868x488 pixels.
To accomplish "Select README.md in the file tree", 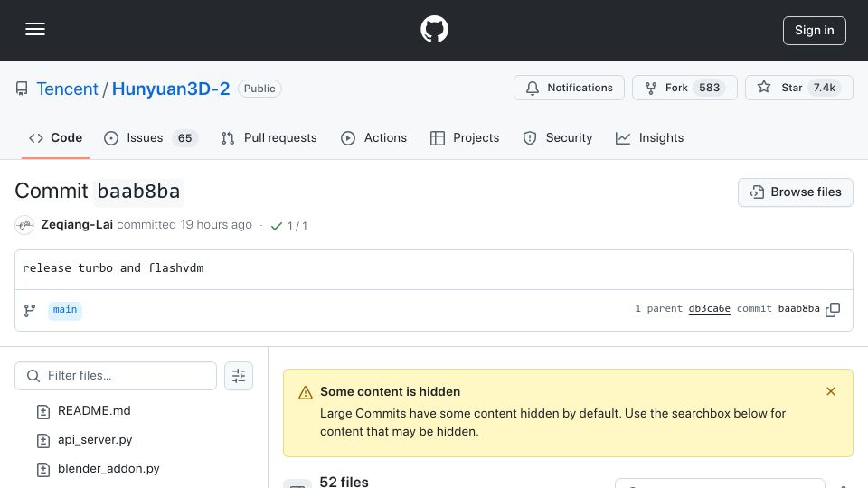I will point(94,411).
